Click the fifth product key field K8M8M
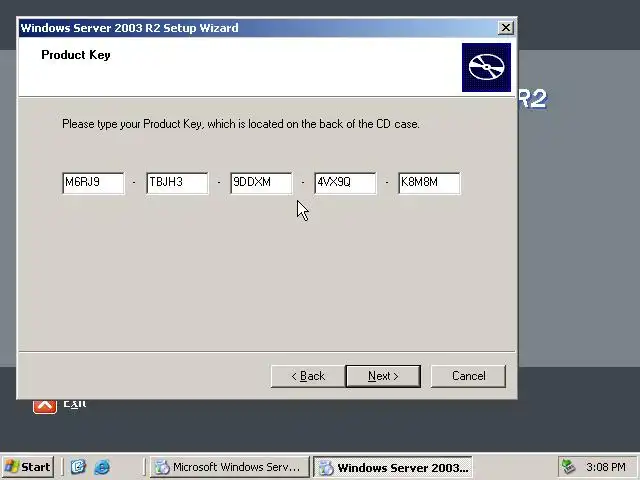Viewport: 640px width, 480px height. tap(429, 183)
